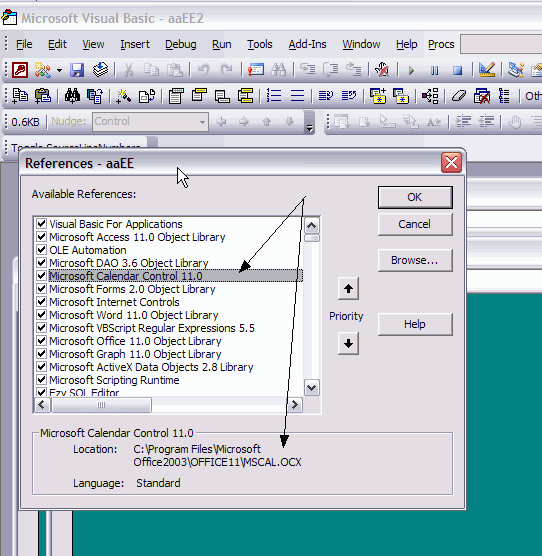This screenshot has height=556, width=542.
Task: Close the References dialog with X
Action: click(x=451, y=163)
